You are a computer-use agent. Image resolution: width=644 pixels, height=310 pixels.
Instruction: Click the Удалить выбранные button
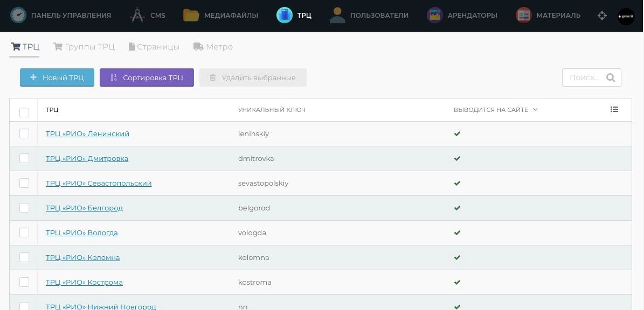pos(253,77)
